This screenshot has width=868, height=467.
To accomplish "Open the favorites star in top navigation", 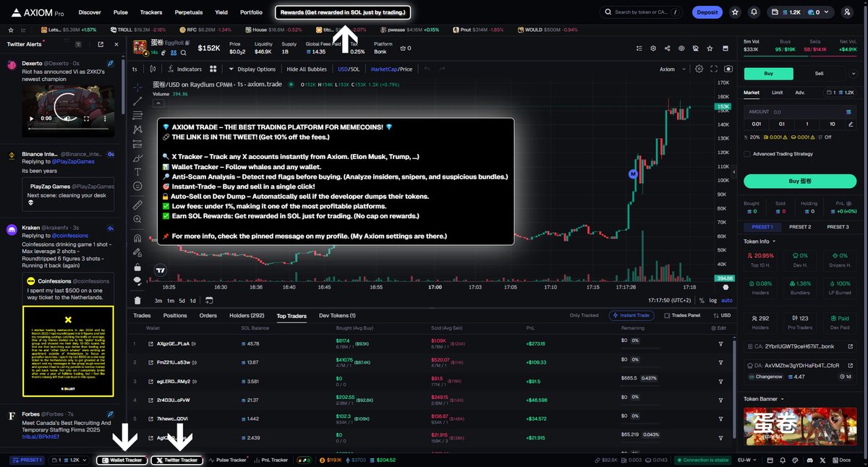I will (735, 12).
